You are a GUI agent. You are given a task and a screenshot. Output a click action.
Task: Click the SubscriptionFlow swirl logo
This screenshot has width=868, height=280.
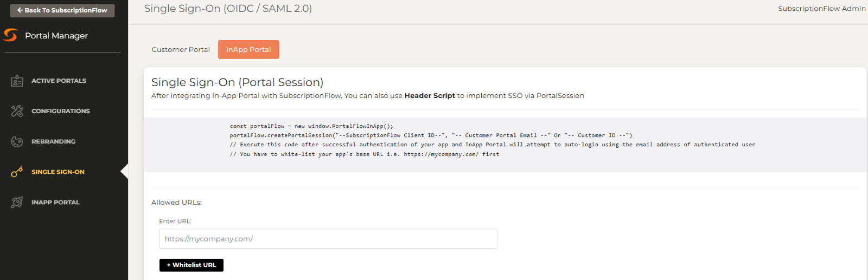[x=10, y=35]
